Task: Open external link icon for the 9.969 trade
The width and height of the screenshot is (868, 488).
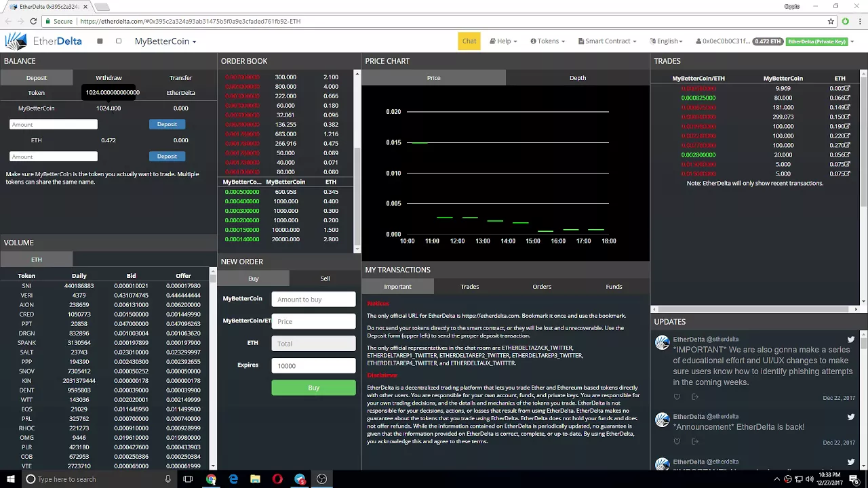Action: point(848,88)
